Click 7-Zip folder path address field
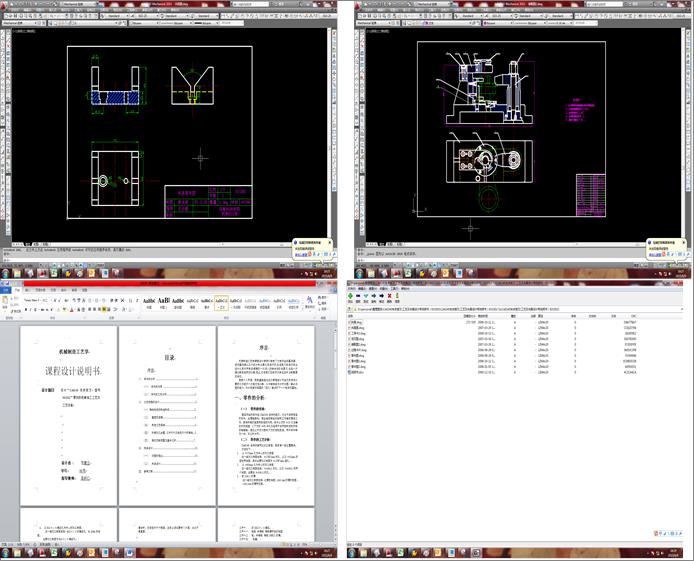 518,309
